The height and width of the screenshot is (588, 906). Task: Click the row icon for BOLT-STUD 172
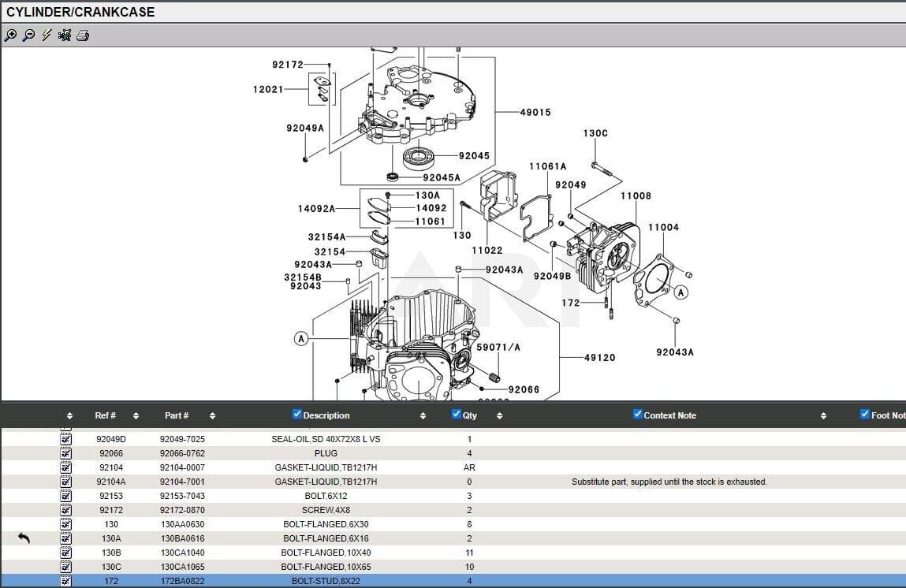tap(65, 581)
